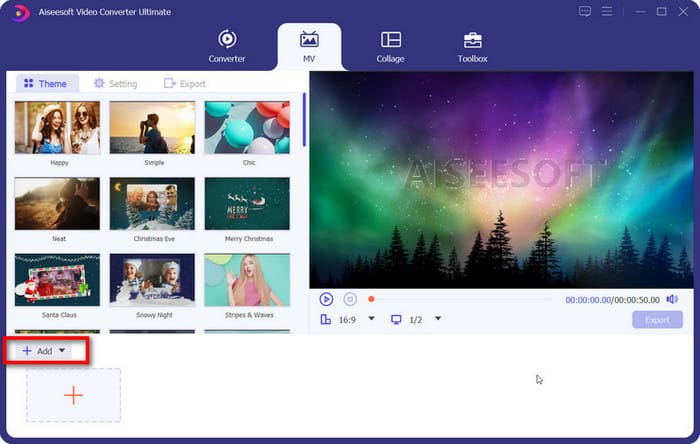Viewport: 700px width, 444px height.
Task: Click the Add files button
Action: [37, 351]
